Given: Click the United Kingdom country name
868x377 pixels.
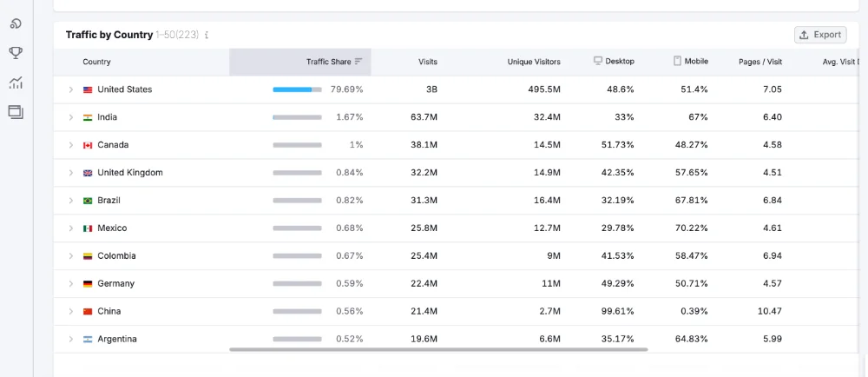Looking at the screenshot, I should click(130, 173).
